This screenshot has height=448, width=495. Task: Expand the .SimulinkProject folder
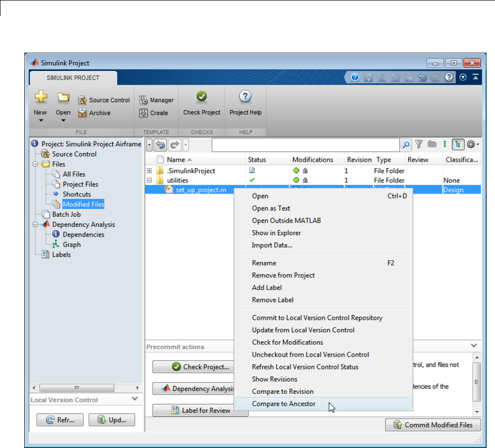click(x=149, y=171)
